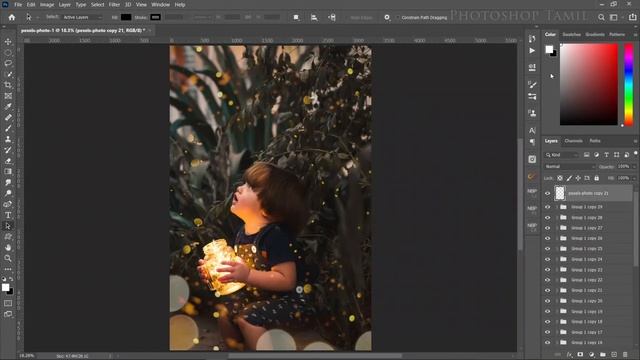The height and width of the screenshot is (360, 640).
Task: Open the Path Operations icon
Action: point(296,18)
